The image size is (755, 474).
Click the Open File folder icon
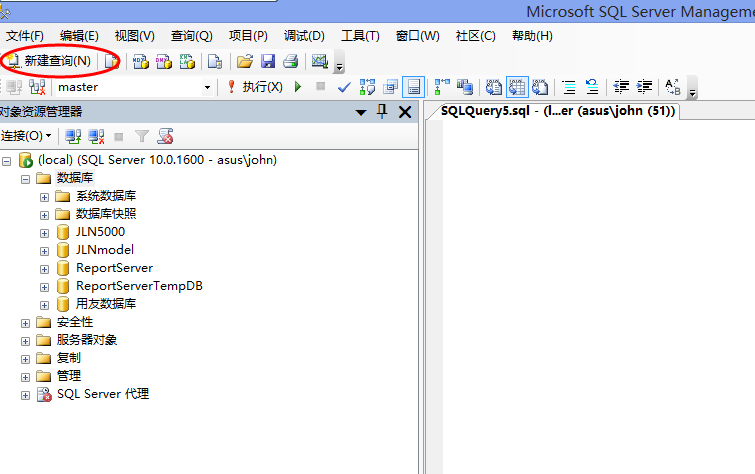coord(245,61)
